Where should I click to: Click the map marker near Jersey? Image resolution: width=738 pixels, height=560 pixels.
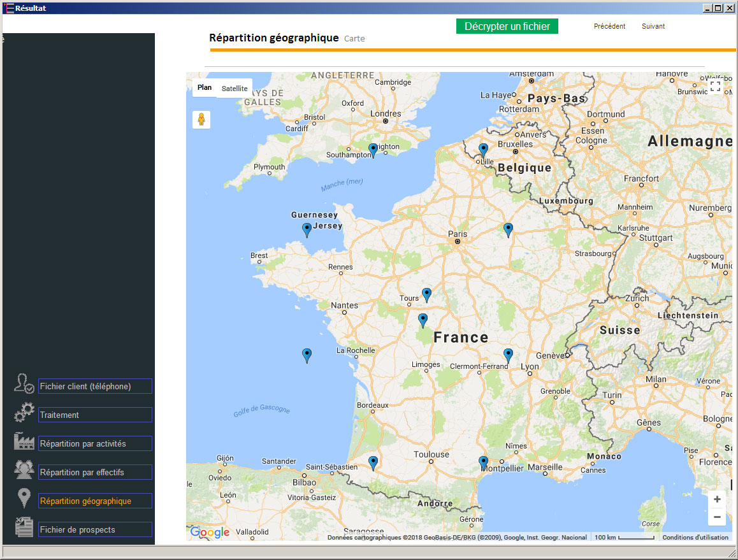pyautogui.click(x=307, y=230)
